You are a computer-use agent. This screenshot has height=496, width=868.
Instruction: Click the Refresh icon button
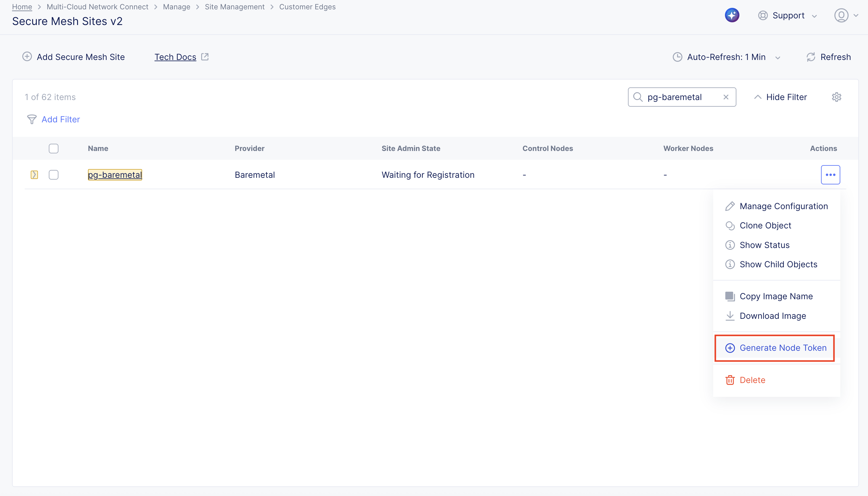(x=811, y=57)
